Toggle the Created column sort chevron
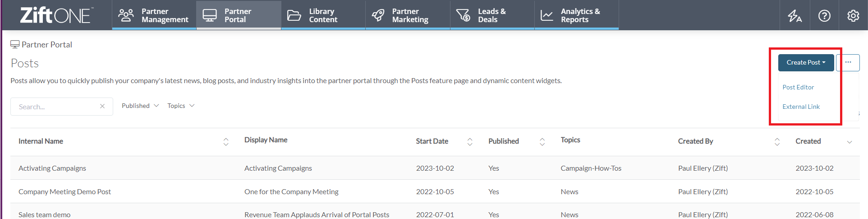 [x=850, y=142]
